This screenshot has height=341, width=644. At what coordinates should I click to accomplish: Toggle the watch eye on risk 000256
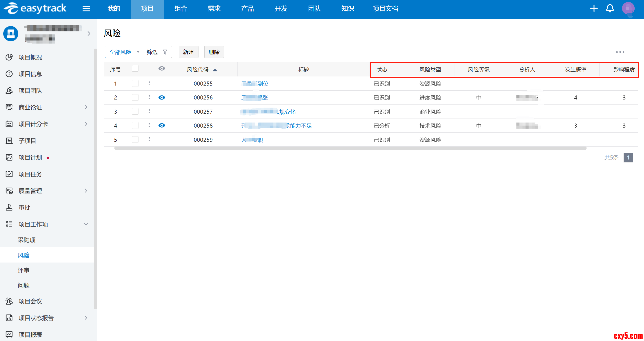[162, 97]
